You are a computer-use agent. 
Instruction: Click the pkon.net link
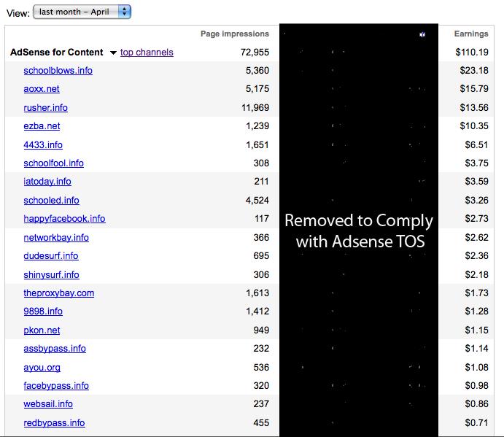(42, 330)
